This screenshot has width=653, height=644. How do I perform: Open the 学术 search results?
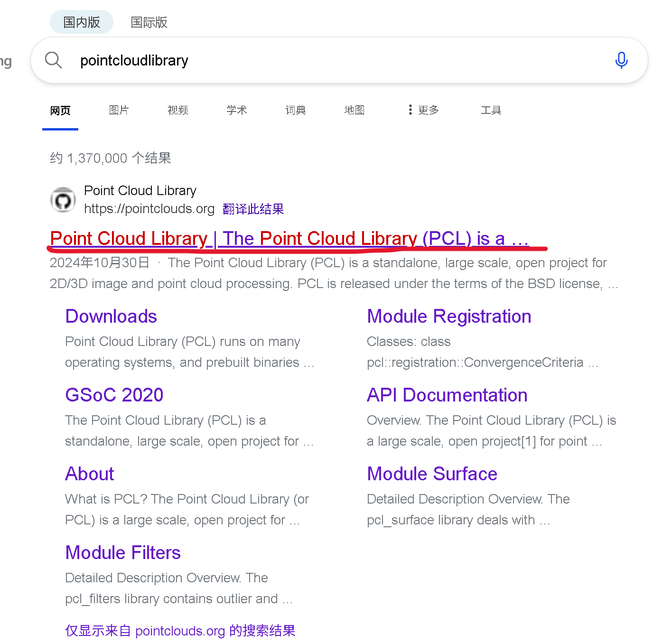pyautogui.click(x=236, y=110)
